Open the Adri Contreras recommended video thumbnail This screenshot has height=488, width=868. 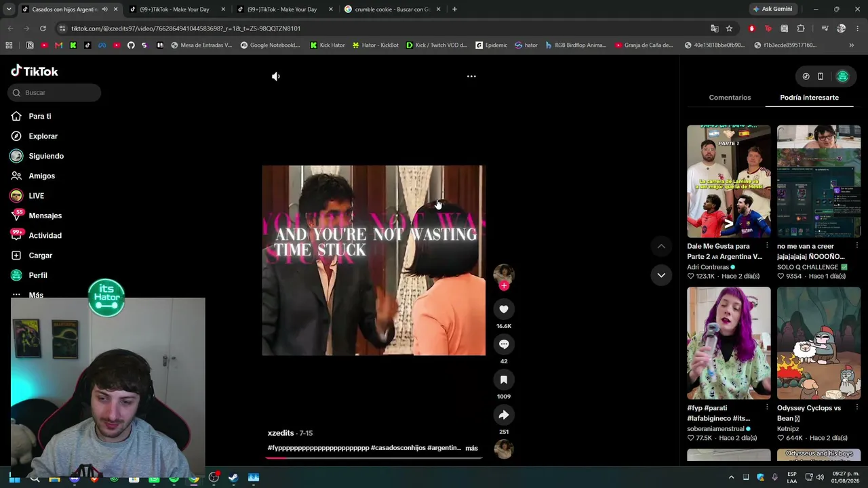[x=729, y=181]
